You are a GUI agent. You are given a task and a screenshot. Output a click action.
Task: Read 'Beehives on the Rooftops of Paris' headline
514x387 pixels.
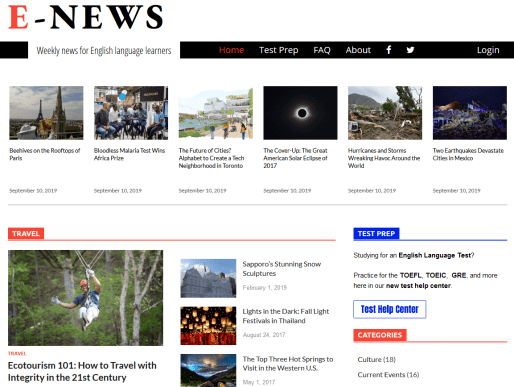pyautogui.click(x=45, y=154)
